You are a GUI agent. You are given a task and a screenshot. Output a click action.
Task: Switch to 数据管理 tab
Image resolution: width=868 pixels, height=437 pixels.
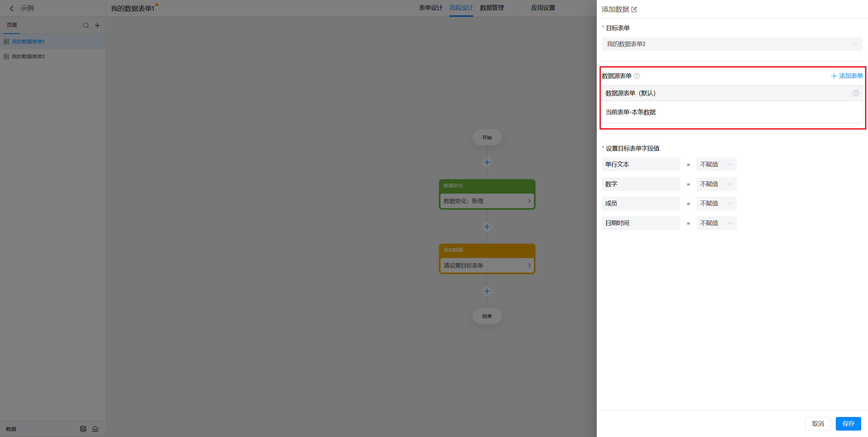point(492,8)
